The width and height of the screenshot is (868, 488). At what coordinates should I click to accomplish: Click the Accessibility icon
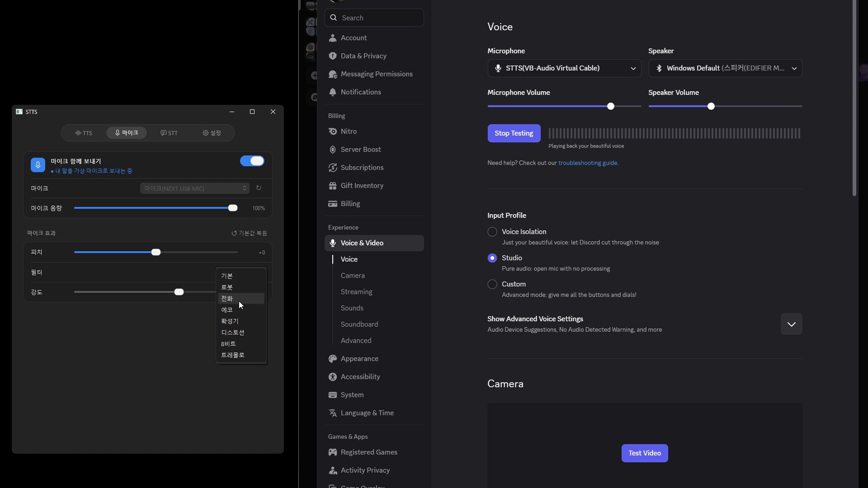[333, 377]
